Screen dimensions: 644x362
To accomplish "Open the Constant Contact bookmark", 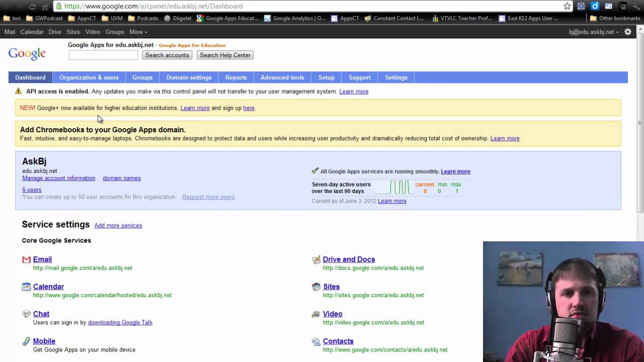I will 394,18.
